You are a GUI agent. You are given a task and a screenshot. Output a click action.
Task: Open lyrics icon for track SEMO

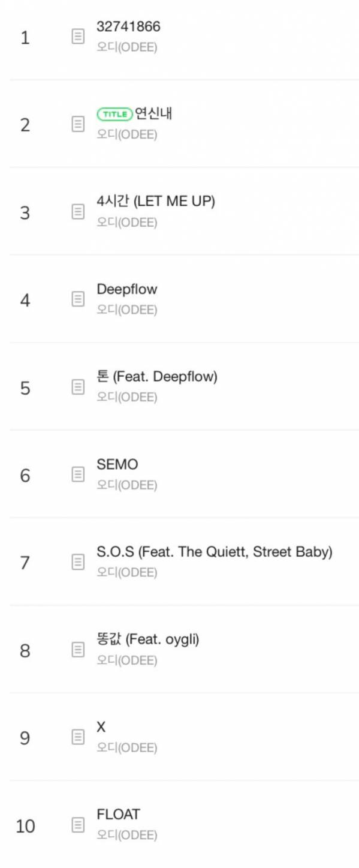click(78, 475)
